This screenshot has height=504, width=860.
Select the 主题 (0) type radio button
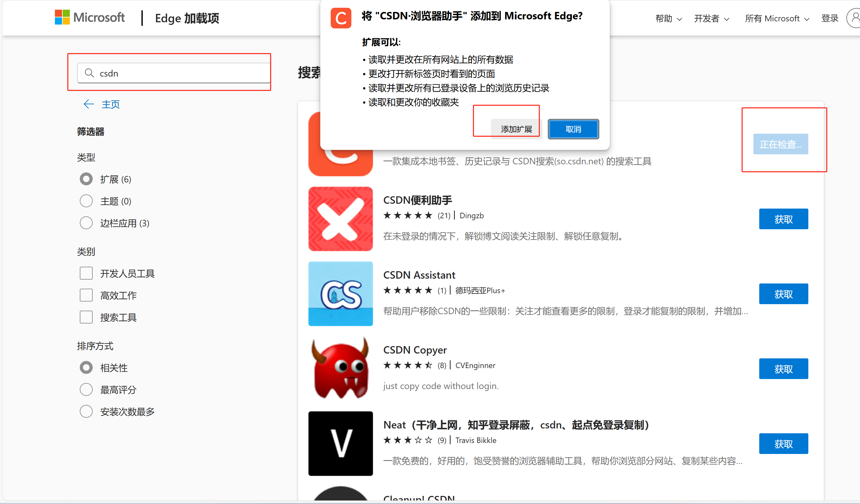(86, 201)
